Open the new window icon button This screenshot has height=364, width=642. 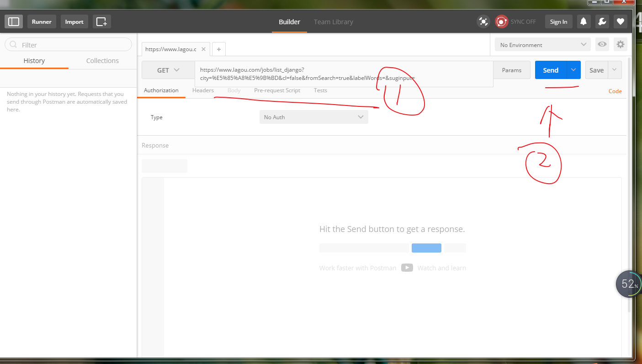pos(101,21)
